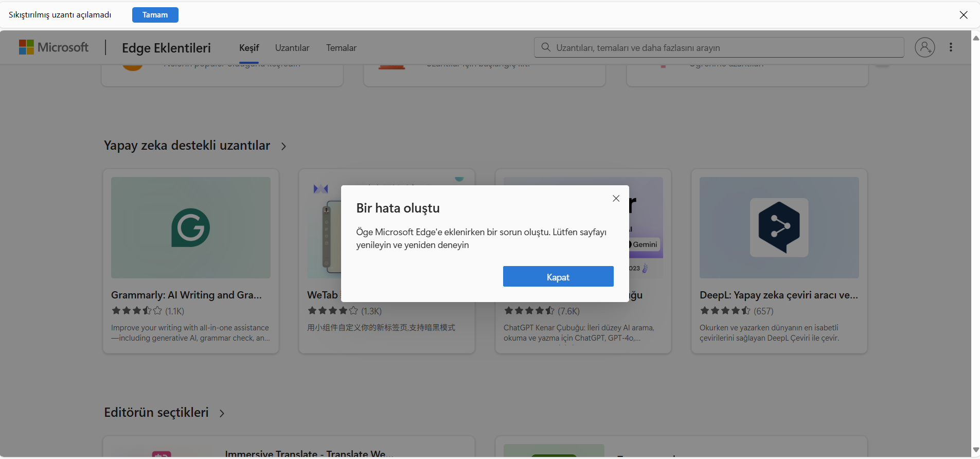Click the WeTab Chinese description text

click(381, 328)
